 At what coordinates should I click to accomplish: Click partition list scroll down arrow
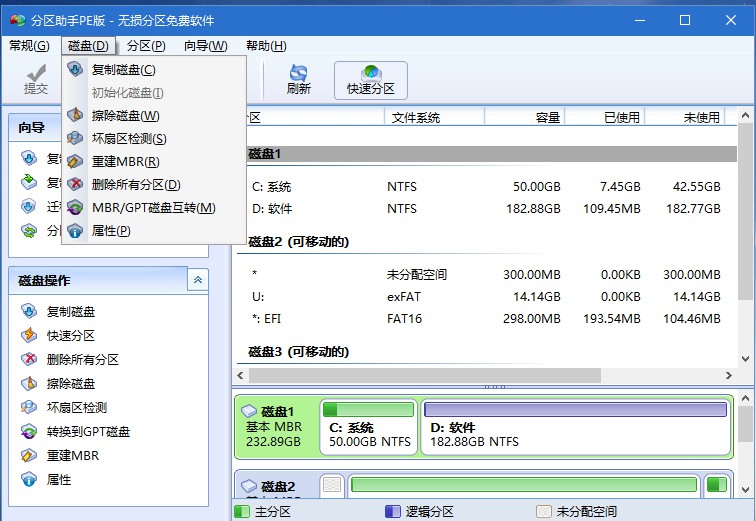click(x=745, y=359)
